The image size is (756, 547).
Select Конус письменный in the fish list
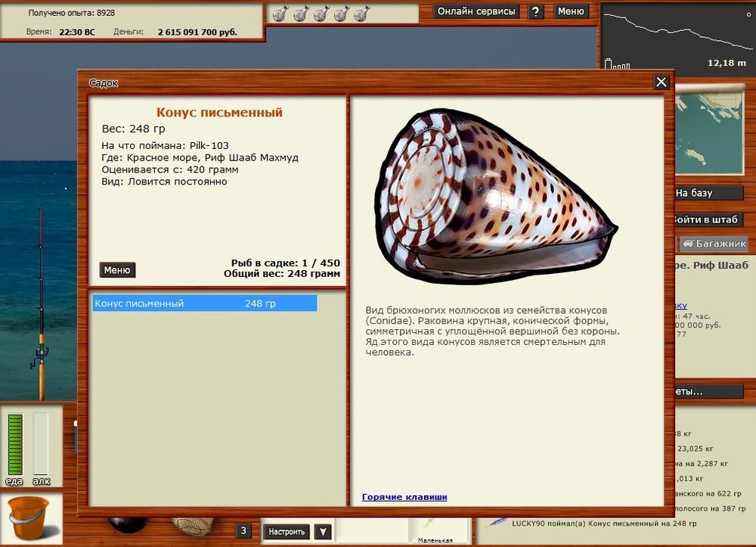tap(204, 303)
